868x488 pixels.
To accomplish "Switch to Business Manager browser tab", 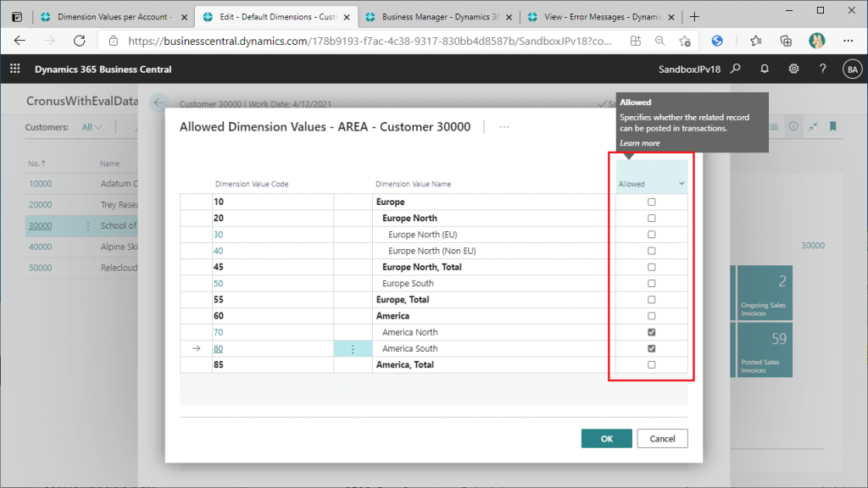I will tap(440, 17).
